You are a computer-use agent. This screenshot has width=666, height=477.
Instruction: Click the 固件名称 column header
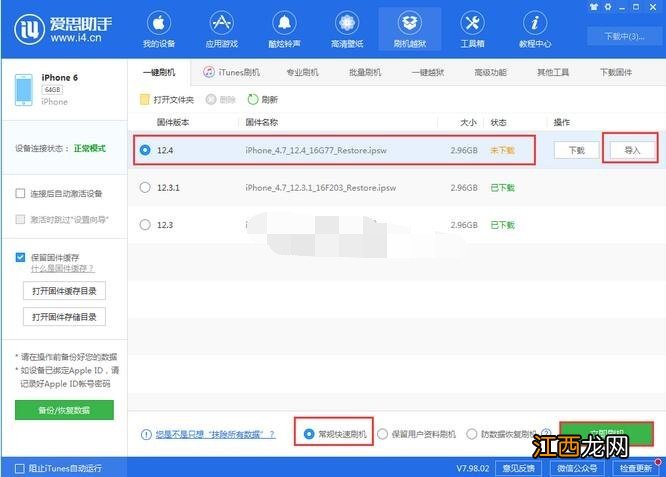point(262,122)
